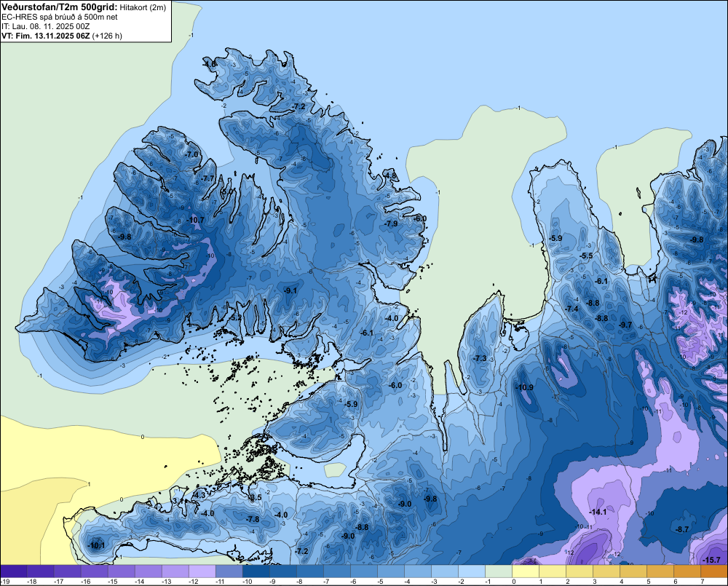Click the -3.5 temperature label
728x586 pixels.
click(256, 497)
